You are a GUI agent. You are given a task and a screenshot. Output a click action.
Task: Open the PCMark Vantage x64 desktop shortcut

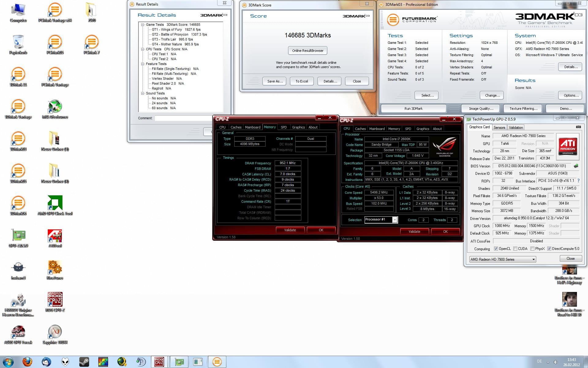pyautogui.click(x=55, y=13)
